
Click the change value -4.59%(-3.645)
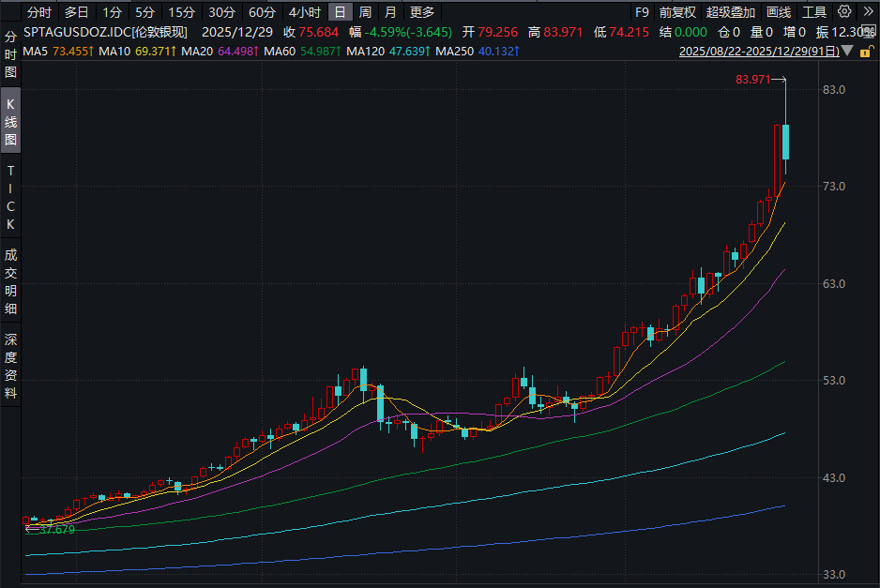(x=408, y=32)
